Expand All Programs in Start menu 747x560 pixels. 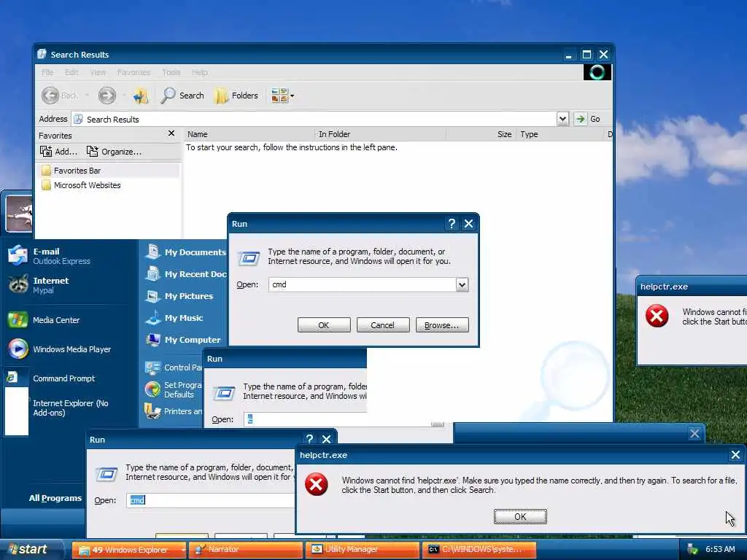coord(55,498)
